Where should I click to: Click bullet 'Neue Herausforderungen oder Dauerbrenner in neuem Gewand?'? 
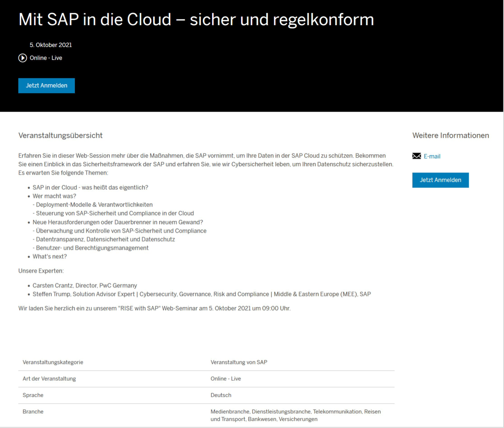coord(118,222)
